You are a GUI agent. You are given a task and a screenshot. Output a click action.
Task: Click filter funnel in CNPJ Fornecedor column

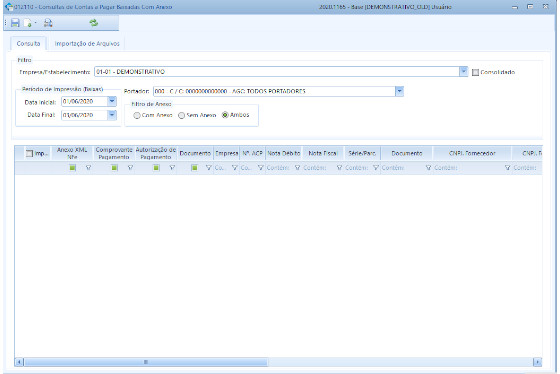507,168
